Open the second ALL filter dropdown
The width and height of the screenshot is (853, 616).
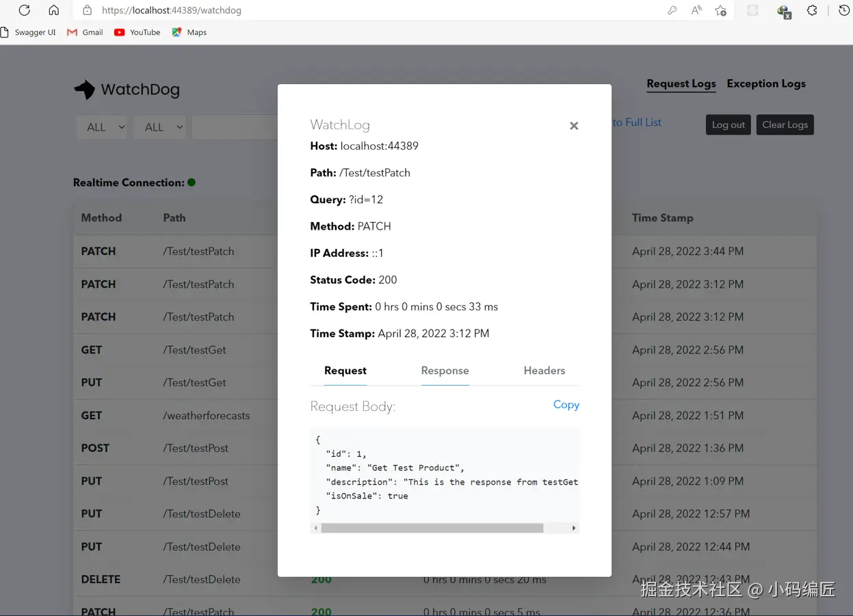pyautogui.click(x=160, y=127)
